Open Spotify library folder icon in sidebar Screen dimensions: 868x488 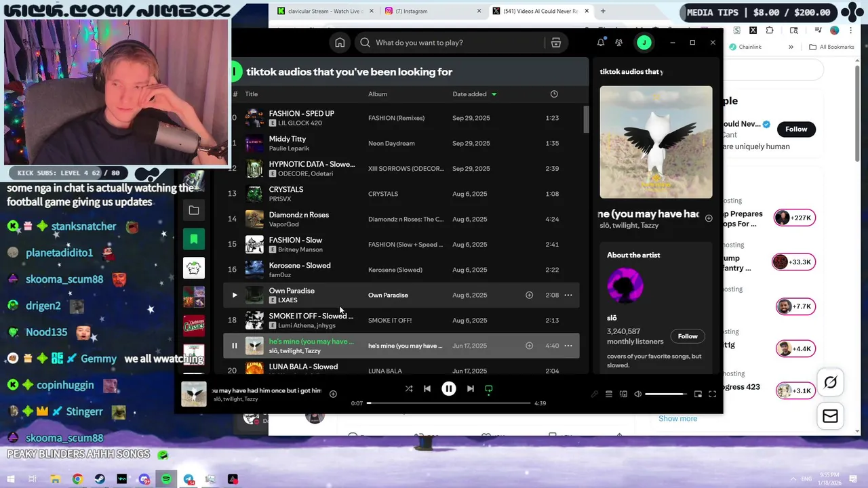(194, 211)
